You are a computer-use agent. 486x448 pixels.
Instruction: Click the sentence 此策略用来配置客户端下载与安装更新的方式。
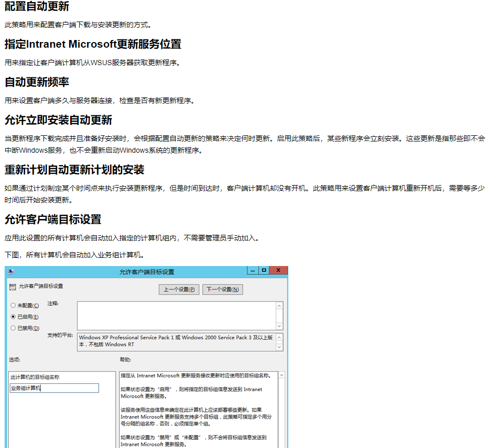click(78, 25)
